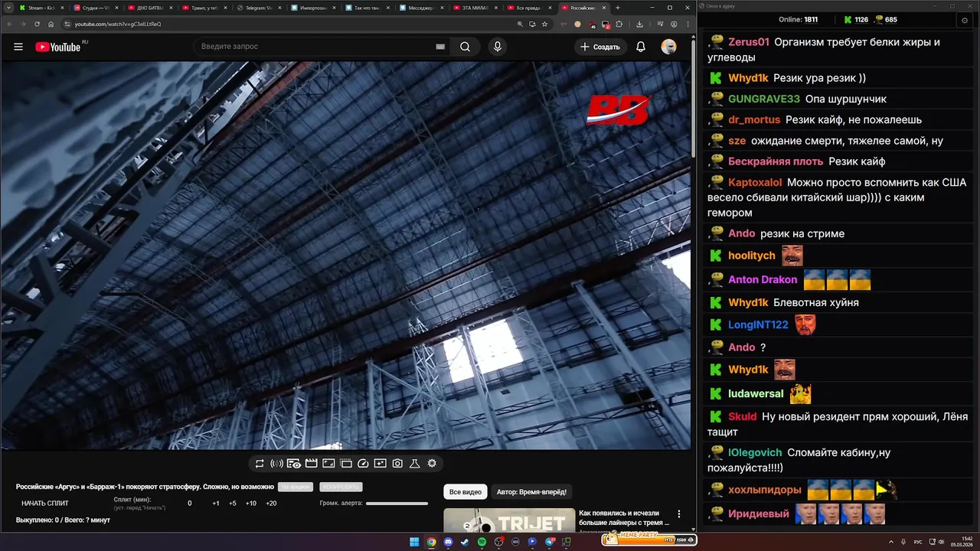Click chat username GUNGRAVE33
980x551 pixels.
pyautogui.click(x=764, y=99)
